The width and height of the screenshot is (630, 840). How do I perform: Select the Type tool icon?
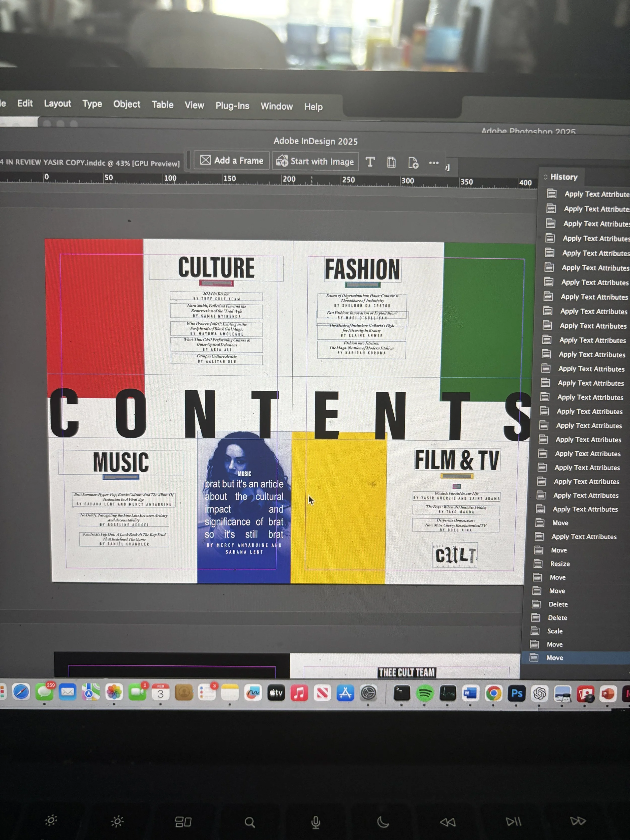point(370,162)
